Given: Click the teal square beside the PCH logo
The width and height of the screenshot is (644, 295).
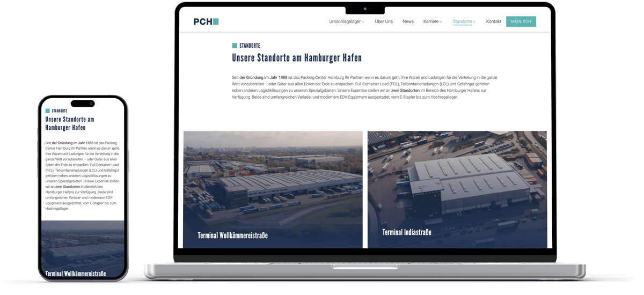Looking at the screenshot, I should tap(216, 21).
